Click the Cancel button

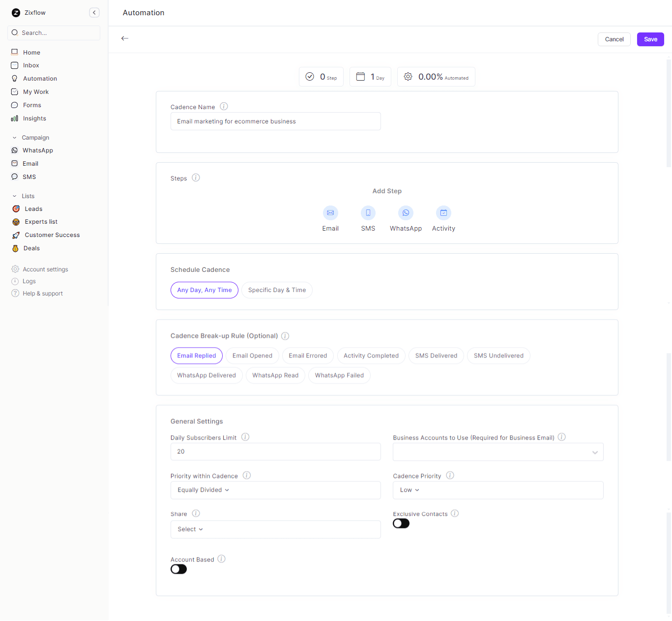click(x=614, y=39)
